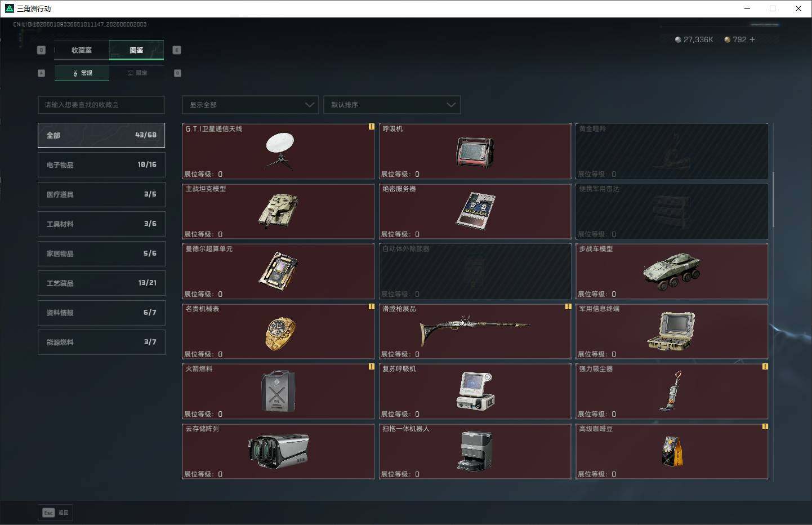Filter by the 工艺藏品 category
Viewport: 812px width, 525px height.
[x=101, y=283]
